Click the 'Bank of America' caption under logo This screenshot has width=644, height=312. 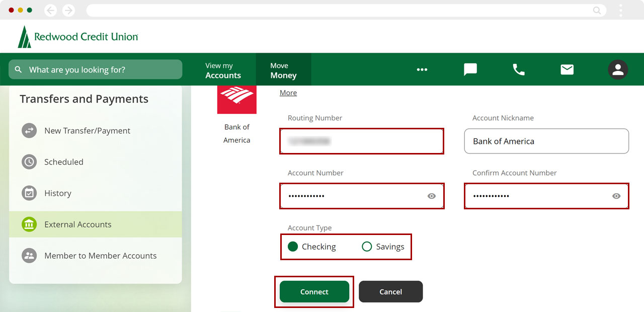point(237,133)
